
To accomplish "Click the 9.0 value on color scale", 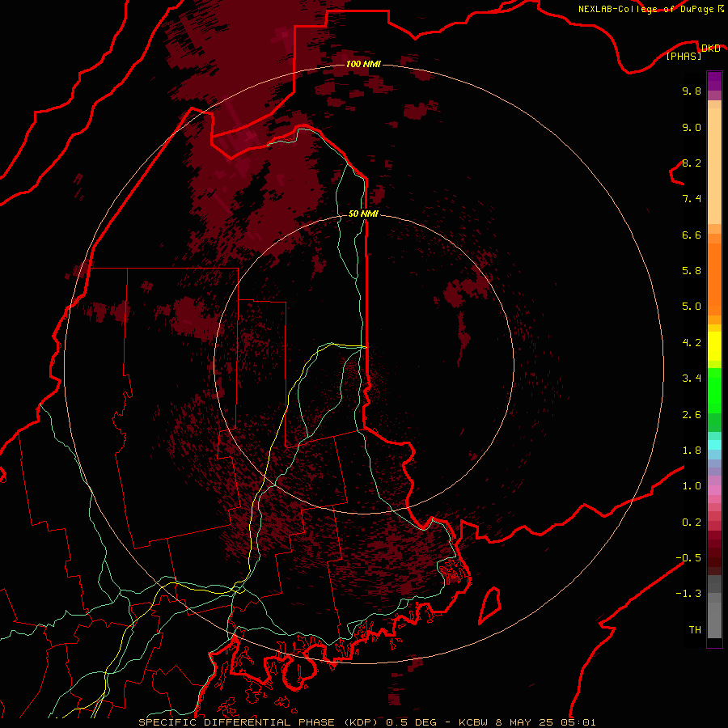I will [x=692, y=127].
